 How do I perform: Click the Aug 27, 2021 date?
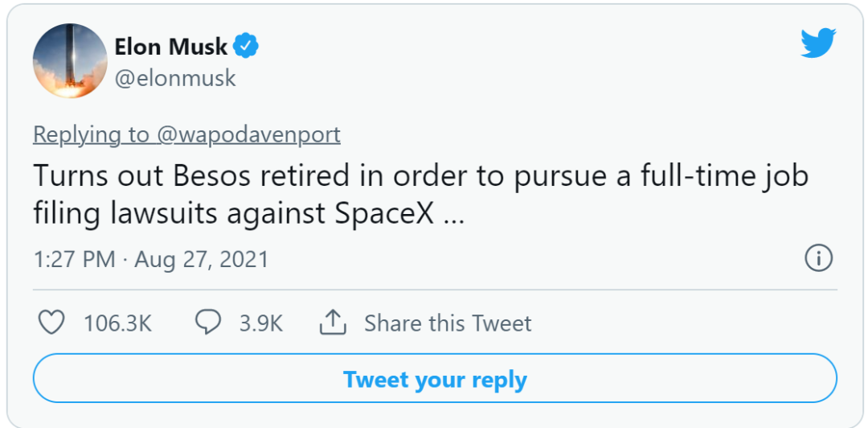click(x=201, y=260)
